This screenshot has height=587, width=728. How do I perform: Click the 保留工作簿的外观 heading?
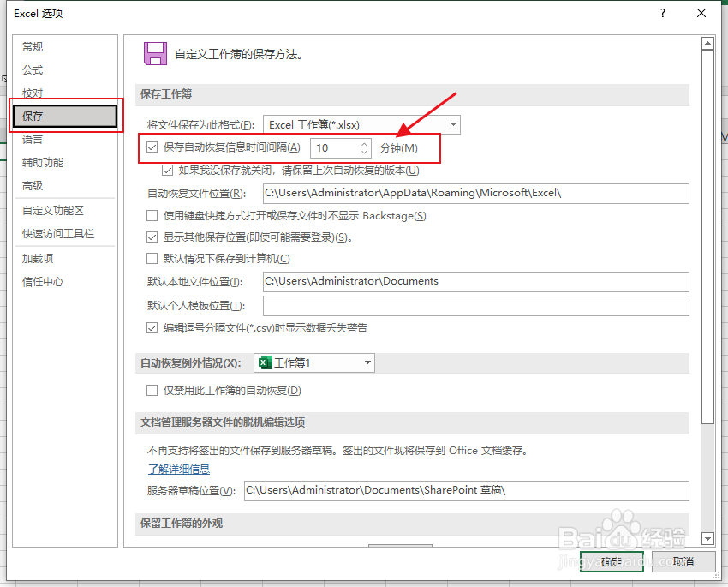pyautogui.click(x=182, y=523)
